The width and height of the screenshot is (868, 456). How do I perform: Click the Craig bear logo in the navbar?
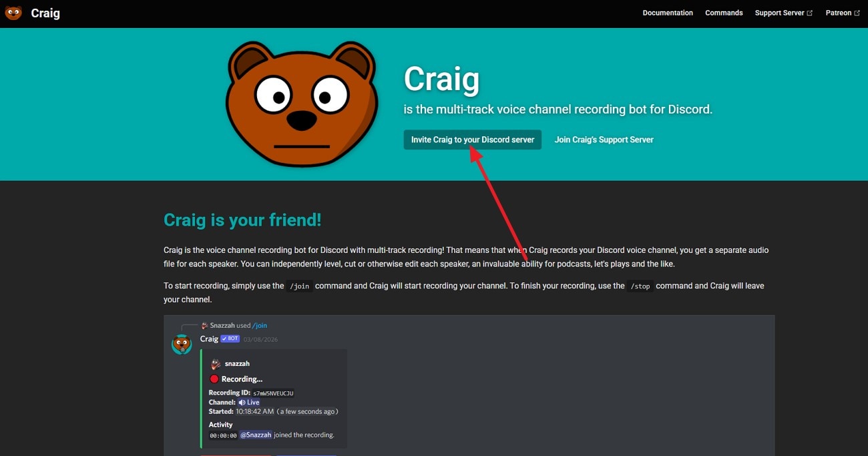point(13,13)
